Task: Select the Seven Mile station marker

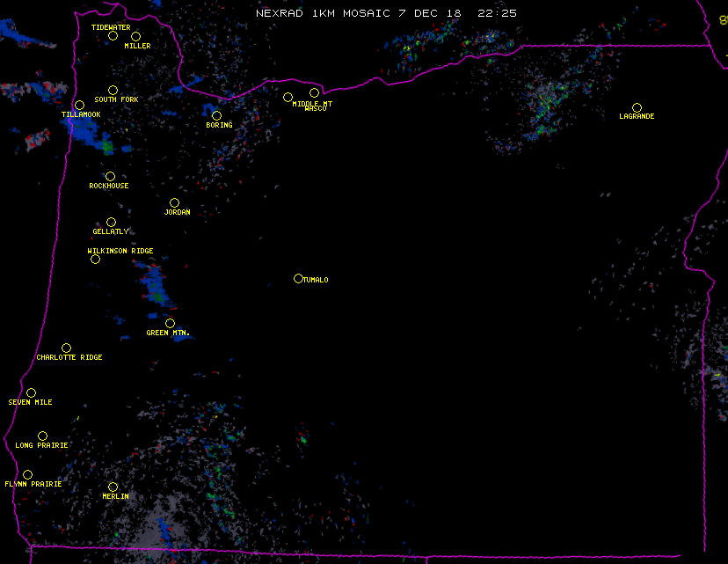Action: 31,392
